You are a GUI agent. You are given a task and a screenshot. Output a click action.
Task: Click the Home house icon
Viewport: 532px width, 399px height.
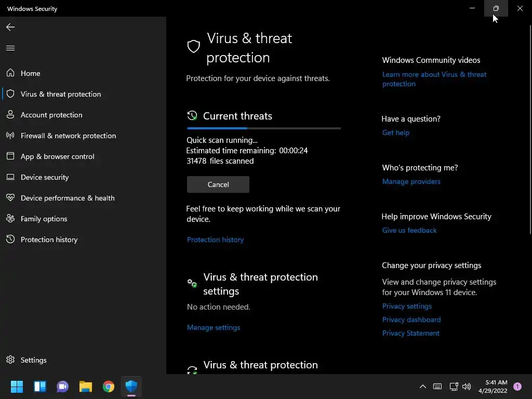pos(10,73)
